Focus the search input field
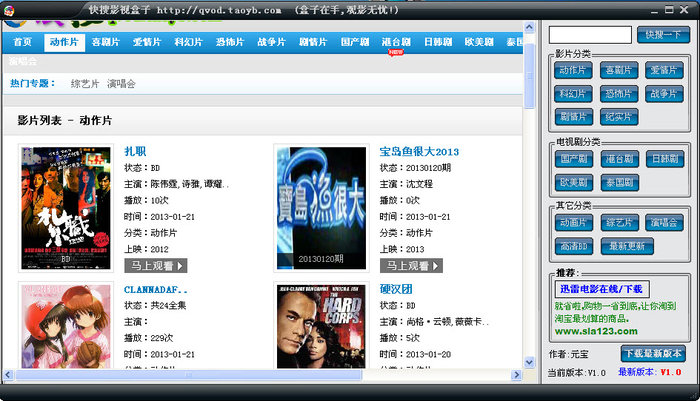This screenshot has height=401, width=700. [x=590, y=35]
